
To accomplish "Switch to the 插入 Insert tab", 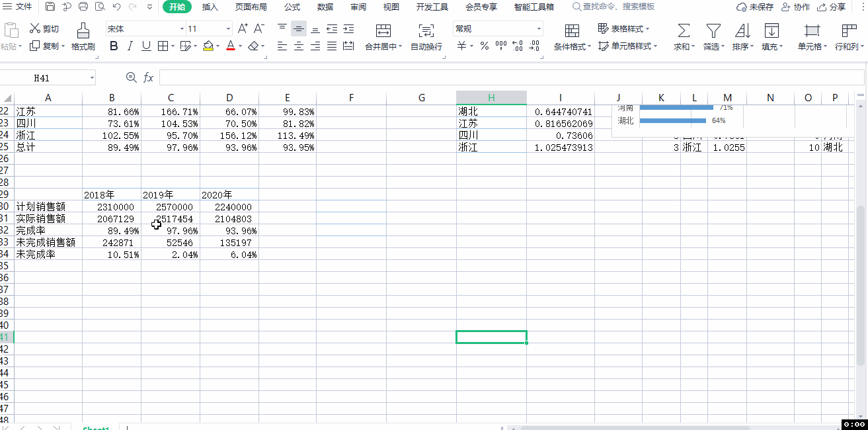I will (x=210, y=7).
